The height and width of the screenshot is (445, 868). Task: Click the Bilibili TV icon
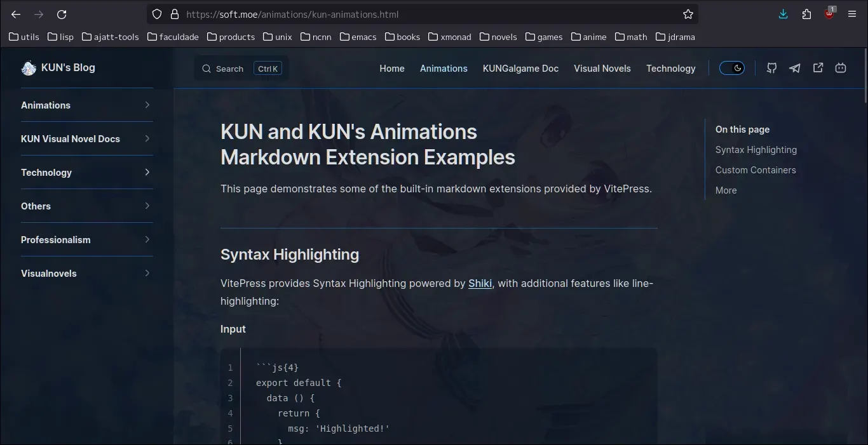[x=841, y=68]
